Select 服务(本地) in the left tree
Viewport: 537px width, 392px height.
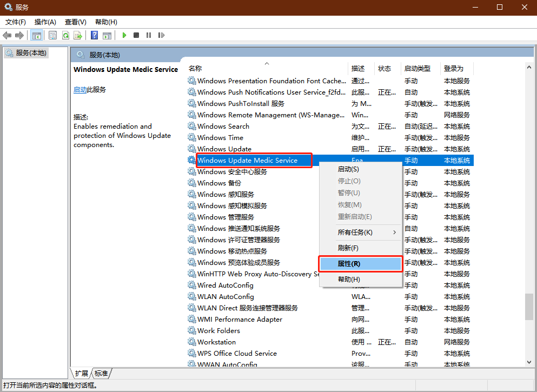click(x=31, y=53)
